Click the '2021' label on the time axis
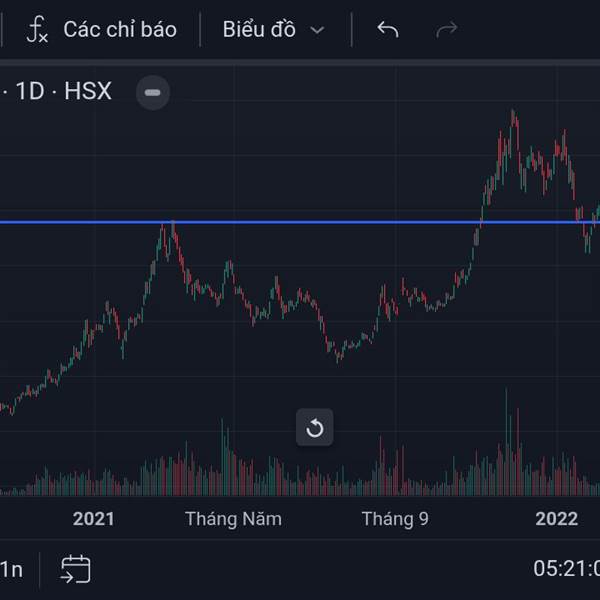The height and width of the screenshot is (600, 600). [x=94, y=518]
